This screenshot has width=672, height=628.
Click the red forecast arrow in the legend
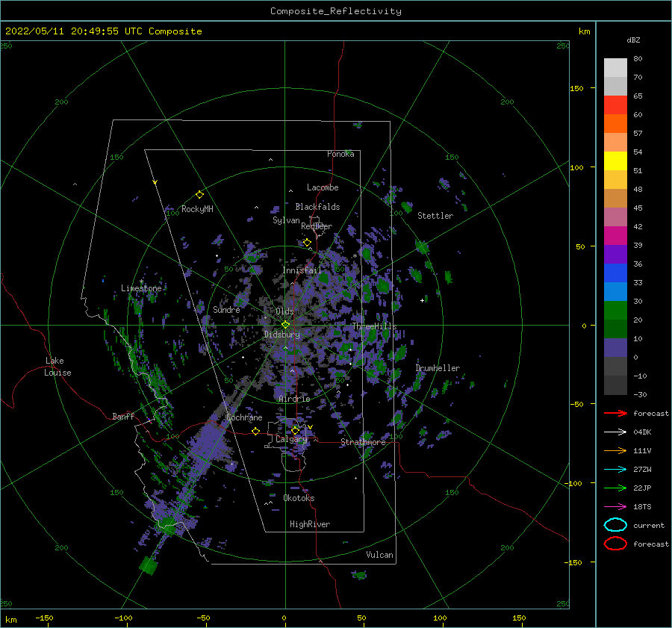[x=615, y=413]
